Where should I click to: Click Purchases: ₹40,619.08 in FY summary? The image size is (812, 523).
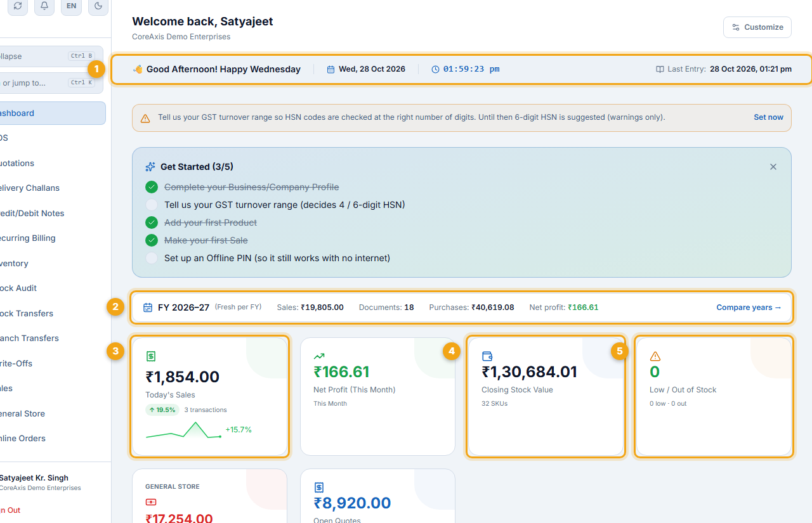(x=471, y=307)
